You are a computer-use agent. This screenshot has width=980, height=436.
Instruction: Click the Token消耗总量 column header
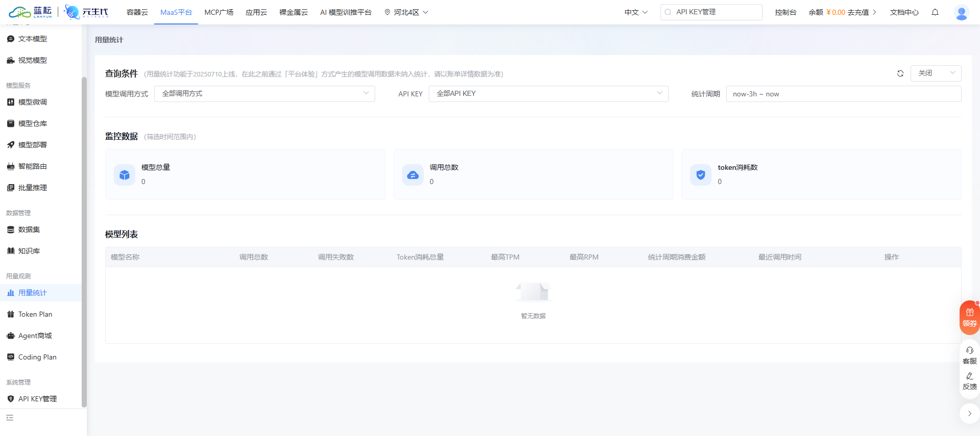pos(420,257)
